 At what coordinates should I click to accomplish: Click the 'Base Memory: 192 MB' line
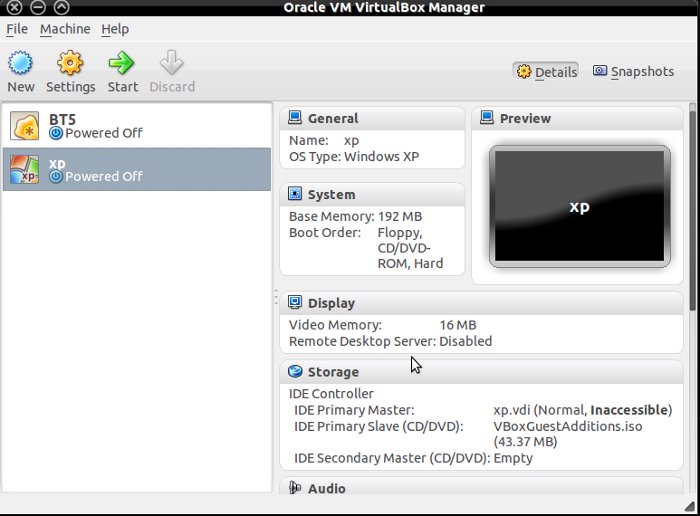point(355,216)
